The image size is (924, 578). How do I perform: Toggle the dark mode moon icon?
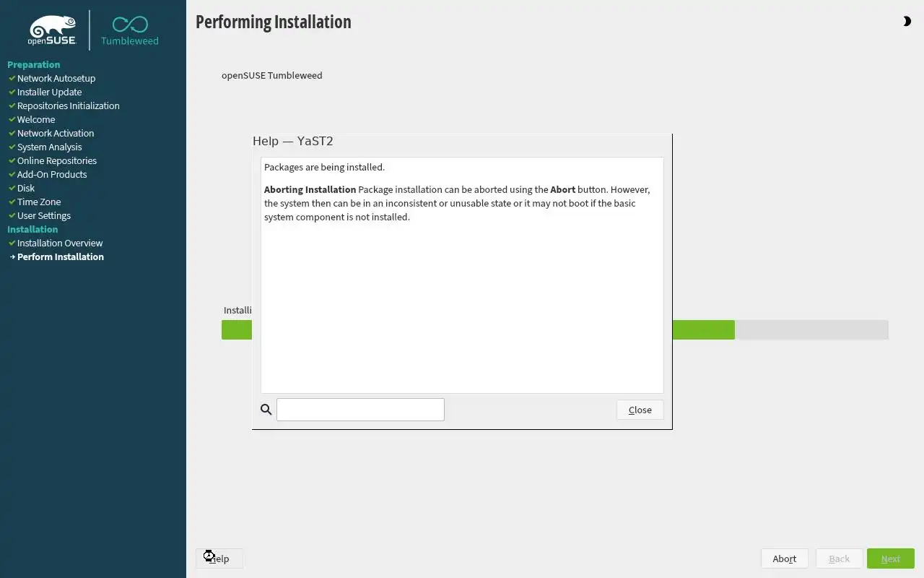click(907, 22)
